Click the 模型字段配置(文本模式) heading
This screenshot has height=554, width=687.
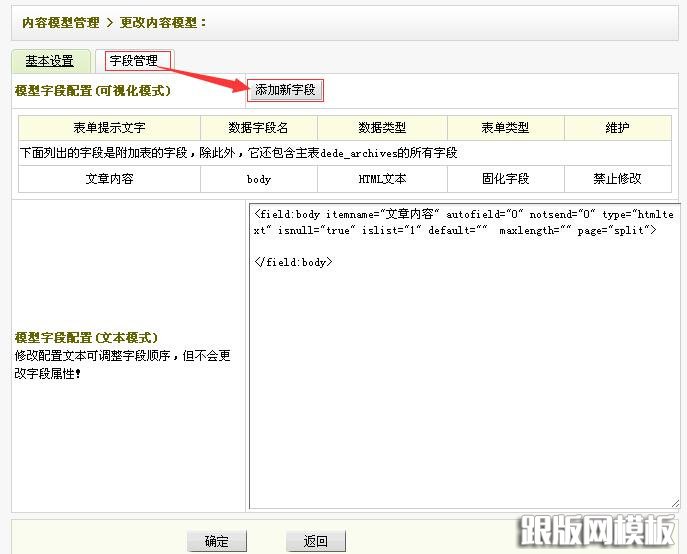[x=86, y=337]
